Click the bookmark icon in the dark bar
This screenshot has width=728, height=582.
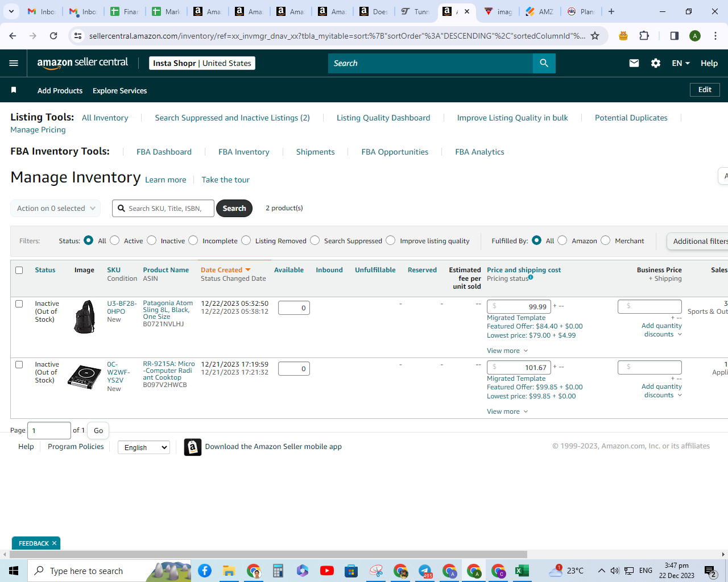(x=14, y=90)
